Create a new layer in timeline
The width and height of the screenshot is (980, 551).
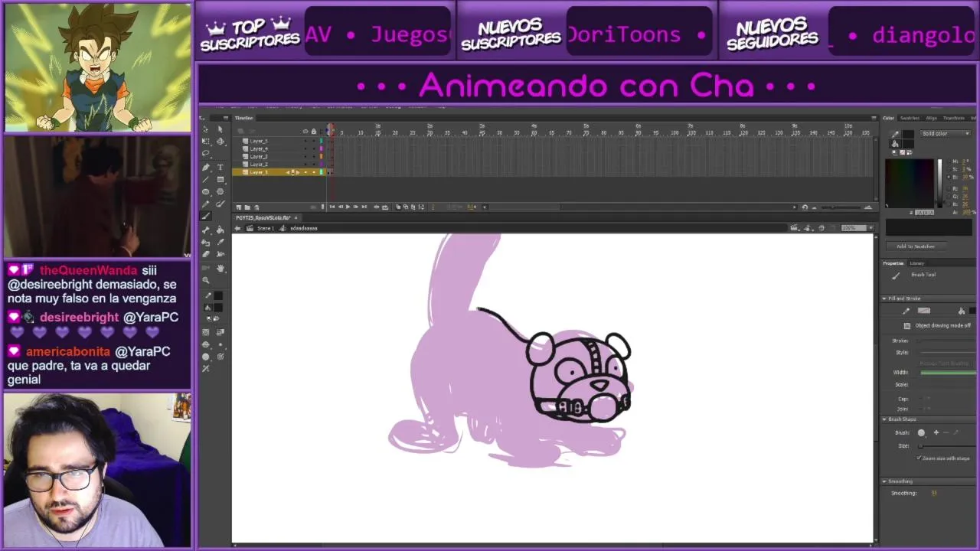(239, 207)
